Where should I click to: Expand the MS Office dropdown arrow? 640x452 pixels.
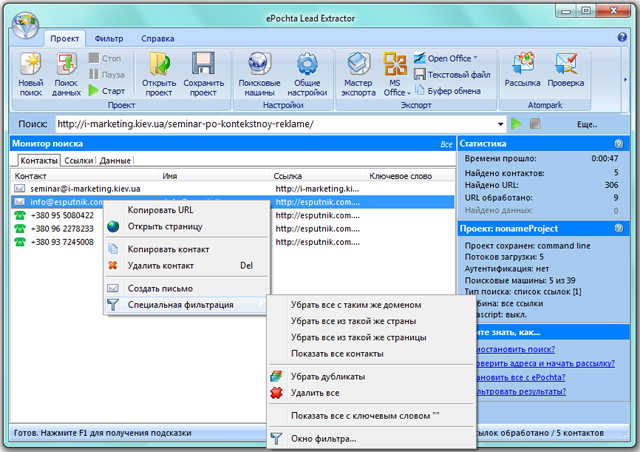(x=409, y=94)
